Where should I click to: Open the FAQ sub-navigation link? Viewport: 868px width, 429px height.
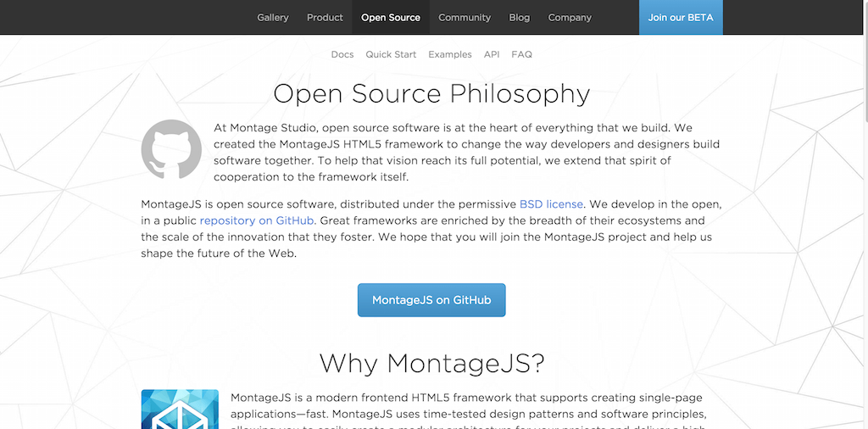coord(521,54)
